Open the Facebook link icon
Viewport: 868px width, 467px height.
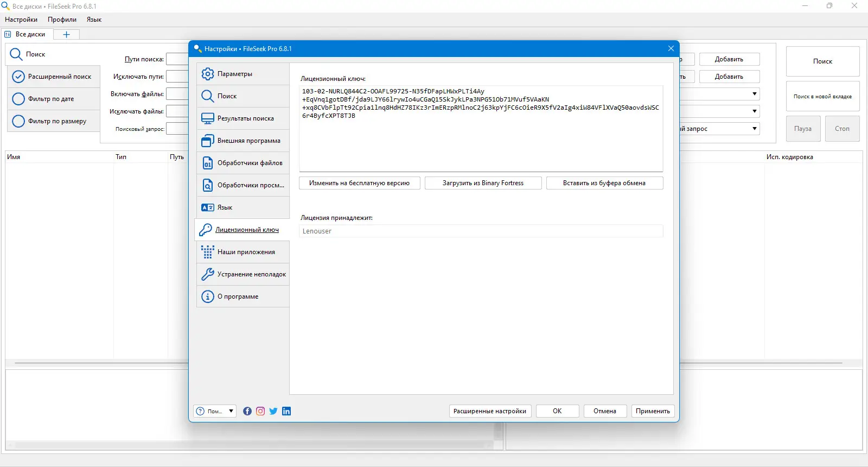(x=247, y=411)
